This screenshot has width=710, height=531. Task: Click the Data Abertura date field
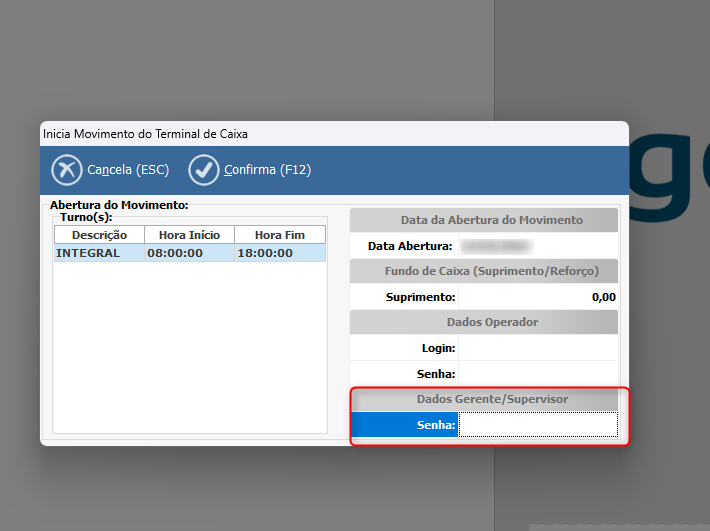[x=537, y=245]
